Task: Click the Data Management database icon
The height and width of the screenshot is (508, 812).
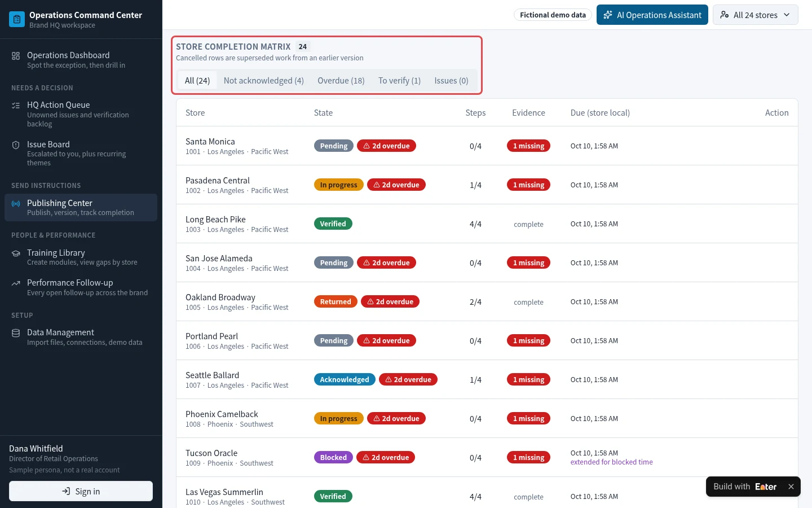Action: [x=16, y=333]
